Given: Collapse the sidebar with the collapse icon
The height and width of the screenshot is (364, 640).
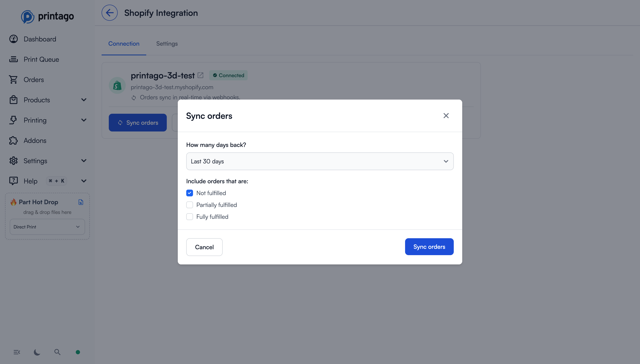Looking at the screenshot, I should coord(17,352).
